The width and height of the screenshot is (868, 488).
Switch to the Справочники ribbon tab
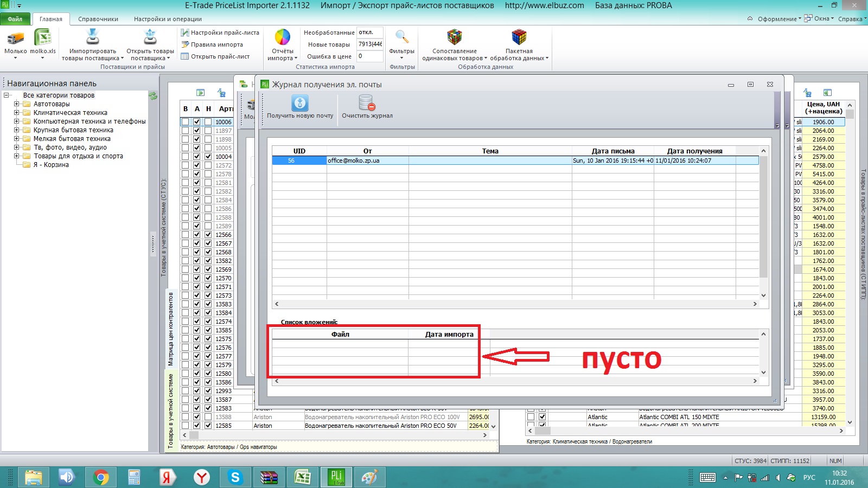pos(98,19)
